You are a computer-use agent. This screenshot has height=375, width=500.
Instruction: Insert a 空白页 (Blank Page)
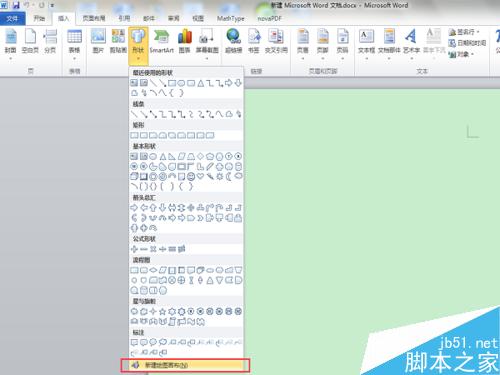point(30,41)
